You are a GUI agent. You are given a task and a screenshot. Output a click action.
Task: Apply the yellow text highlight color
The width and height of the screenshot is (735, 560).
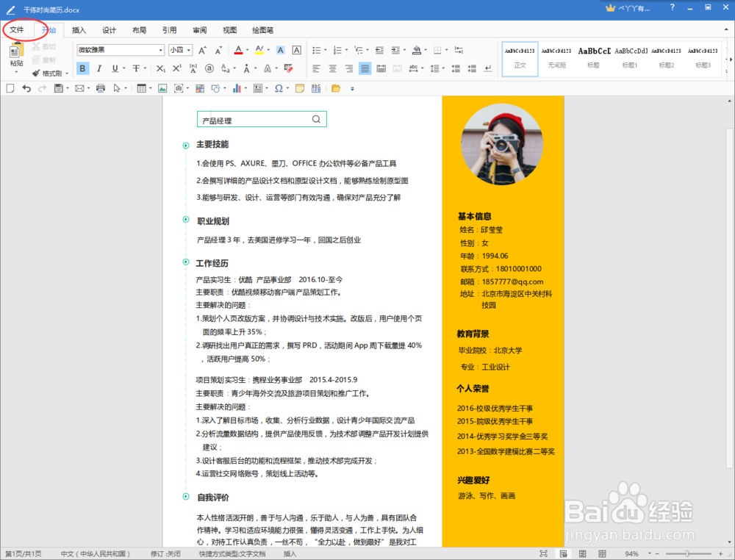[x=259, y=50]
